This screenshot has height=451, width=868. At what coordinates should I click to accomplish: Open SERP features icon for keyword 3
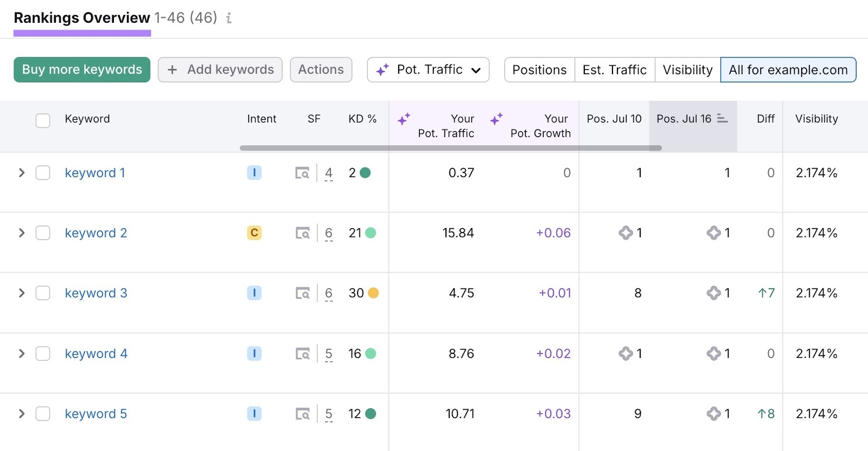(x=302, y=293)
